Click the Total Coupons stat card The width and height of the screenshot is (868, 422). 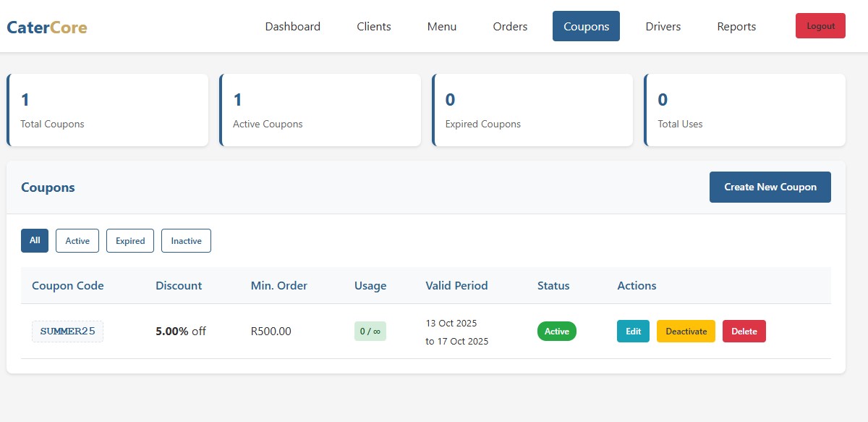(108, 110)
